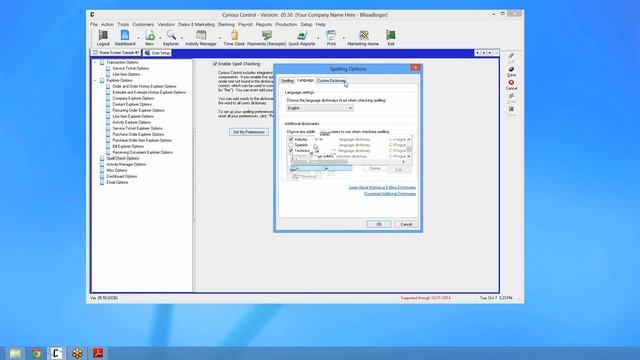Image resolution: width=640 pixels, height=360 pixels.
Task: Switch to Home Screen Sample #1 tab
Action: (116, 53)
